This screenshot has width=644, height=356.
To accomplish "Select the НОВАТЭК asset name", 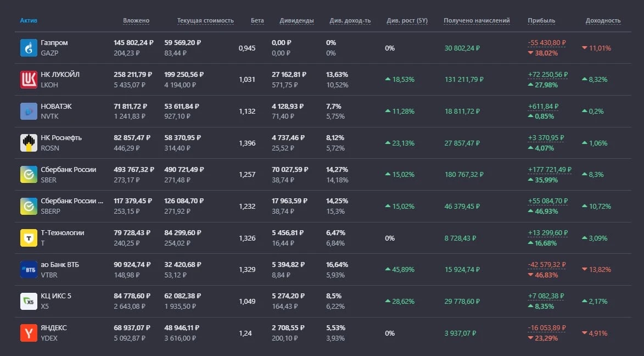I will coord(56,106).
